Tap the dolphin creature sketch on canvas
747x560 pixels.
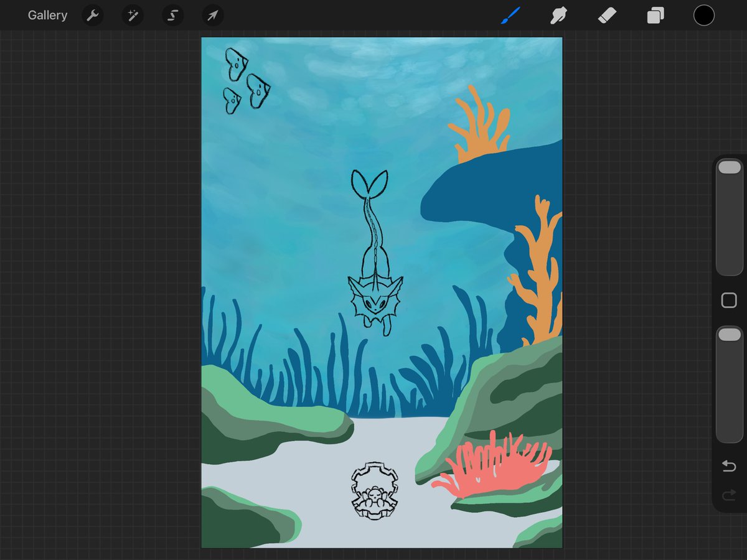pyautogui.click(x=375, y=254)
